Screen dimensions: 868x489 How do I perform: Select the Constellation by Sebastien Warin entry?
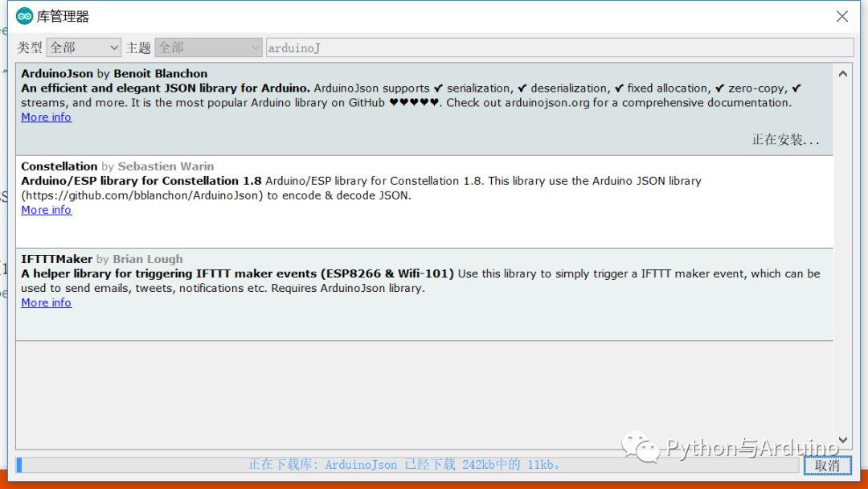[x=424, y=202]
